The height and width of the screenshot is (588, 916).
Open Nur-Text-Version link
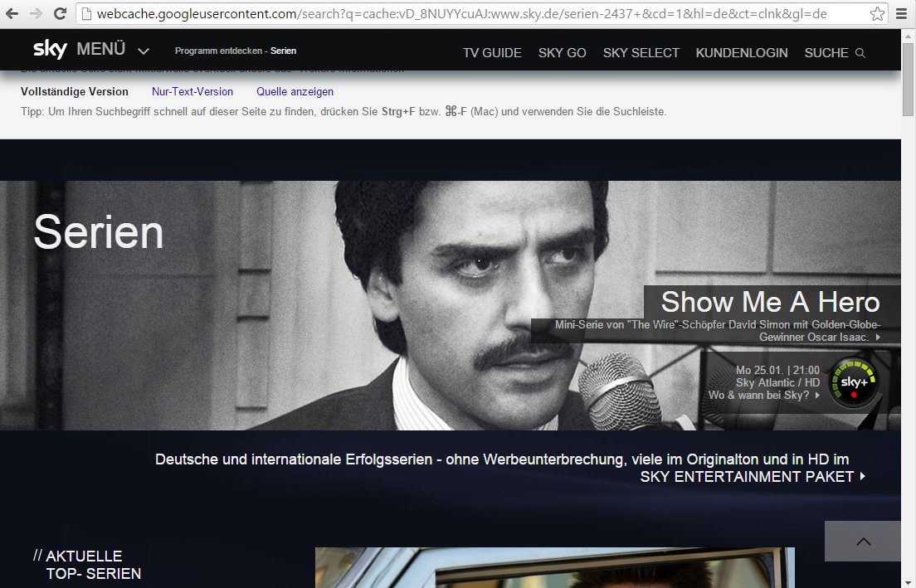(192, 92)
